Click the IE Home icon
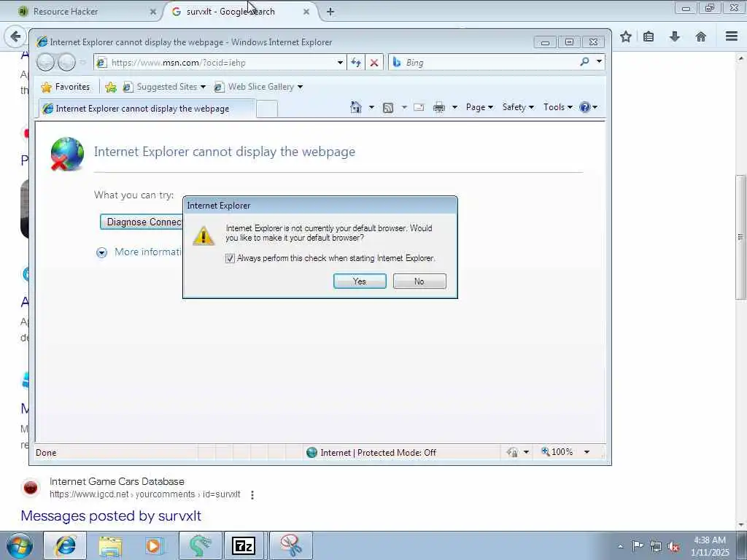Viewport: 747px width, 560px height. pyautogui.click(x=355, y=107)
